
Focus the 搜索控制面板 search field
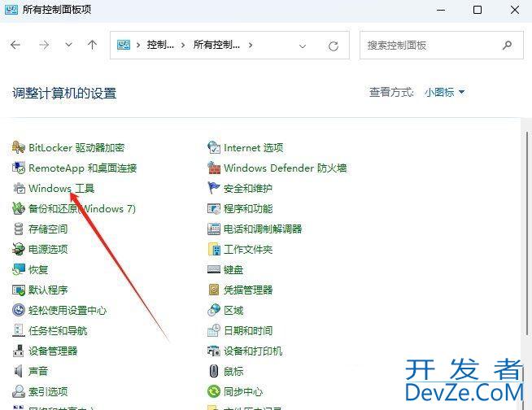(x=442, y=45)
